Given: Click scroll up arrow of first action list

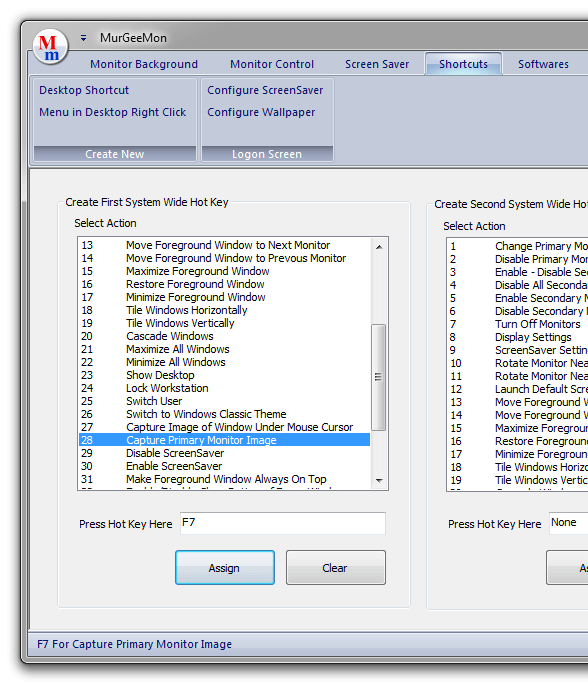Looking at the screenshot, I should [x=379, y=247].
